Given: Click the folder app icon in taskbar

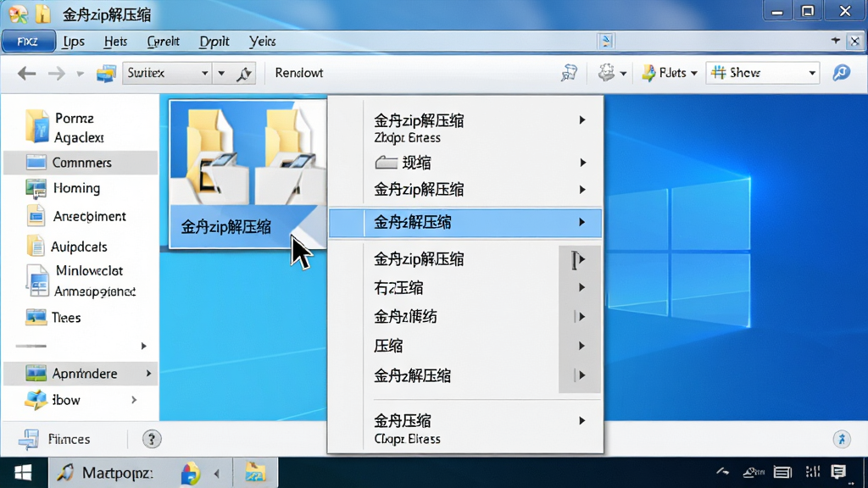Looking at the screenshot, I should [255, 473].
